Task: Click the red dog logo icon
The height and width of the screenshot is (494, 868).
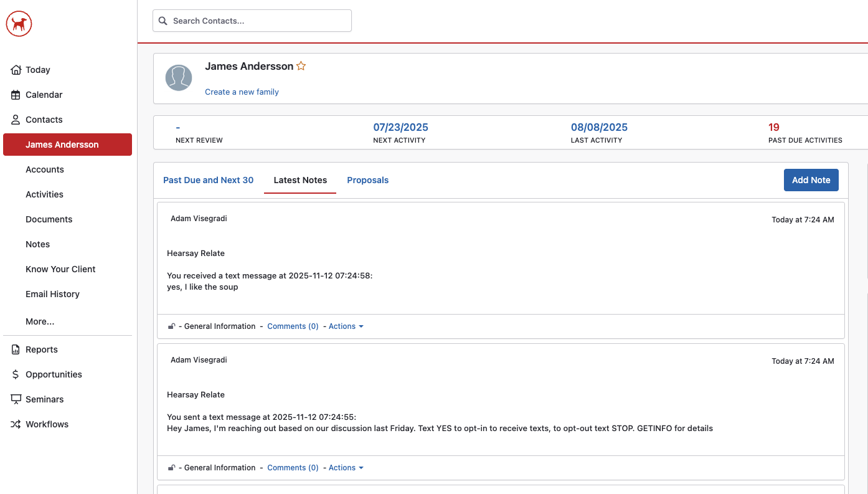Action: click(19, 24)
